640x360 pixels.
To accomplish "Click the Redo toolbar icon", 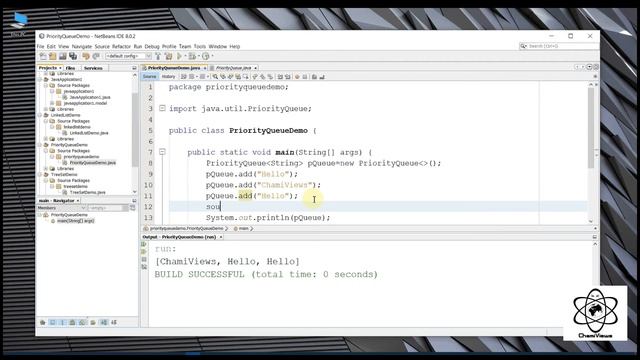I will [96, 56].
